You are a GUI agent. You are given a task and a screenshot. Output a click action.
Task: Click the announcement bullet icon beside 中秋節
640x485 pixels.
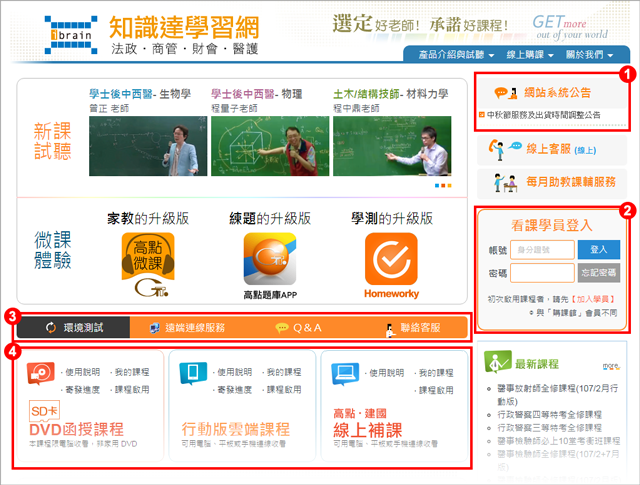click(482, 115)
